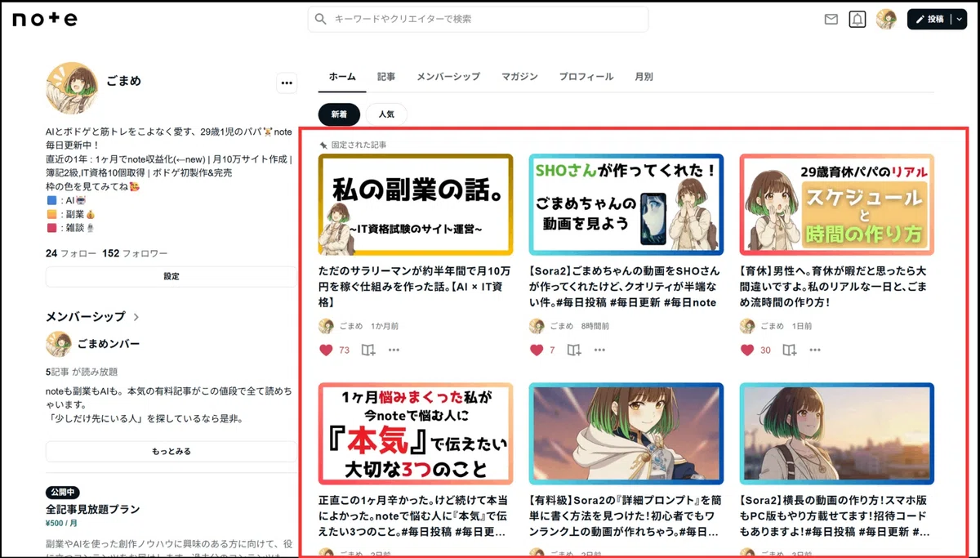Open 29歳育休パパのリアル thumbnail
Image resolution: width=980 pixels, height=558 pixels.
[837, 205]
